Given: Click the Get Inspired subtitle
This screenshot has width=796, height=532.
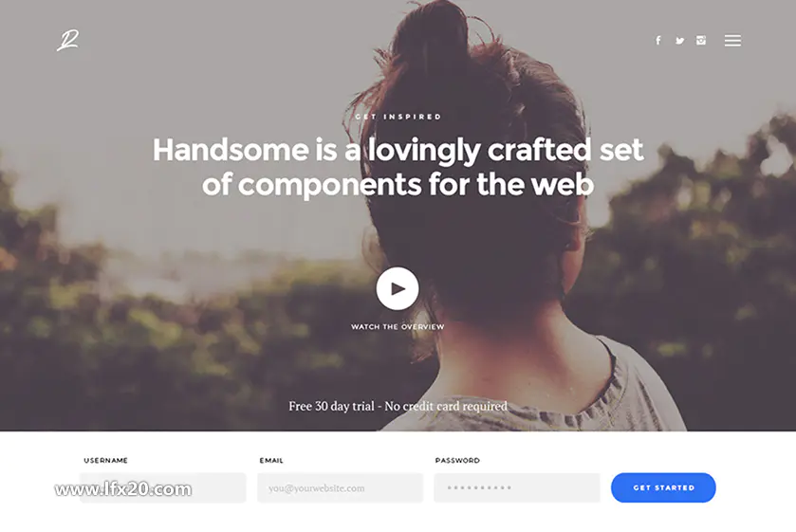Looking at the screenshot, I should coord(398,117).
